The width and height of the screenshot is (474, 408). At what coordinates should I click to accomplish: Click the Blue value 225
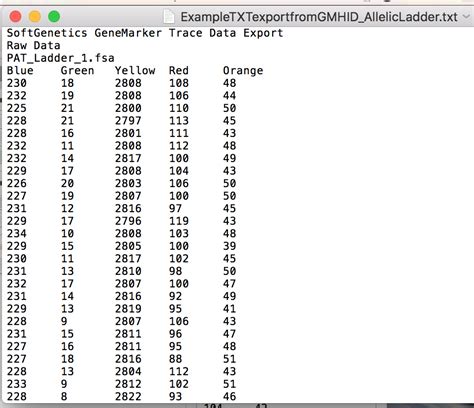click(17, 108)
